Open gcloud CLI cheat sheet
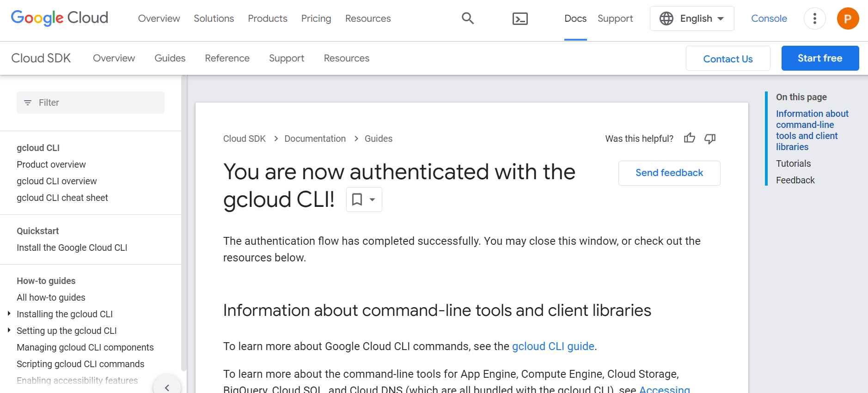868x393 pixels. click(62, 198)
